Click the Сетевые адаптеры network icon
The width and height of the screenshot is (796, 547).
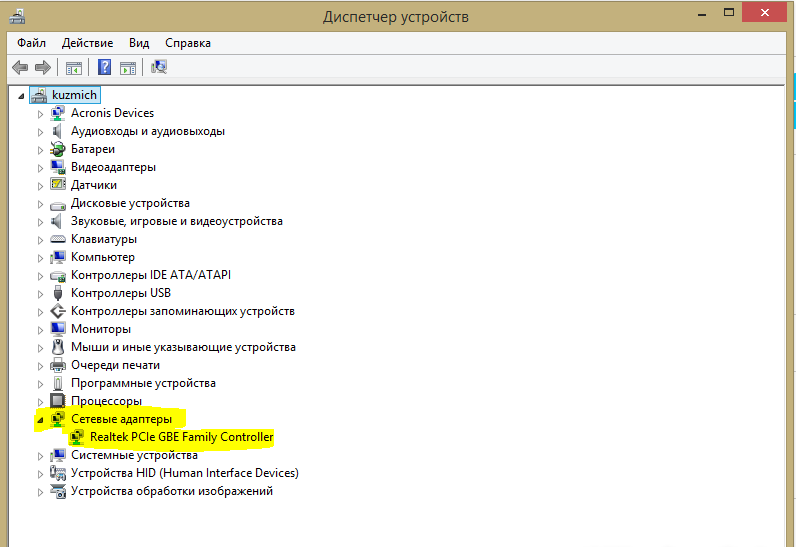58,419
